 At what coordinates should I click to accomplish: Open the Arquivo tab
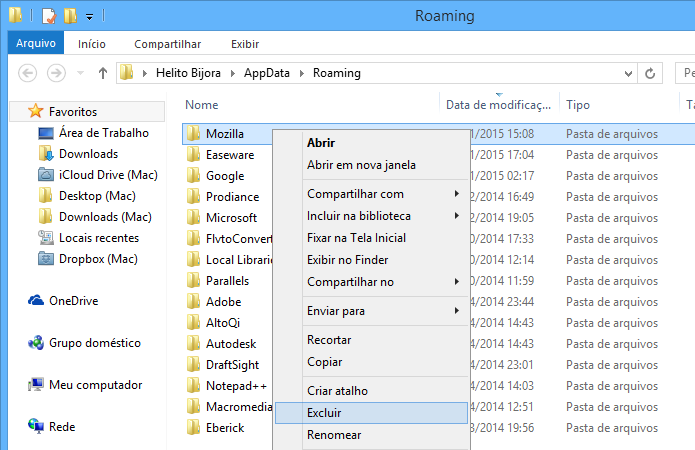point(36,43)
